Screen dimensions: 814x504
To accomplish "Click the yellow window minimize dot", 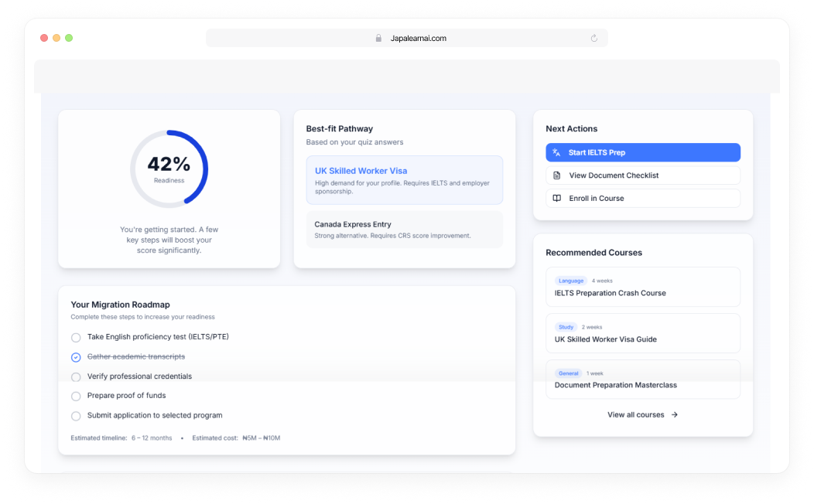I will (56, 38).
